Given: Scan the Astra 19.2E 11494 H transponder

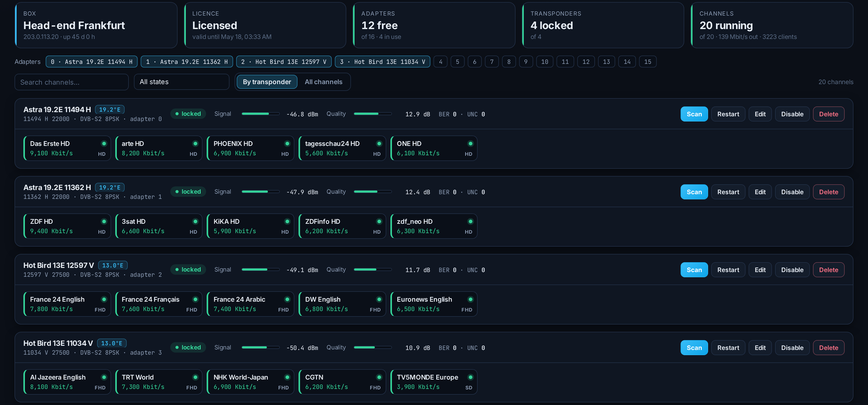Looking at the screenshot, I should pyautogui.click(x=694, y=114).
